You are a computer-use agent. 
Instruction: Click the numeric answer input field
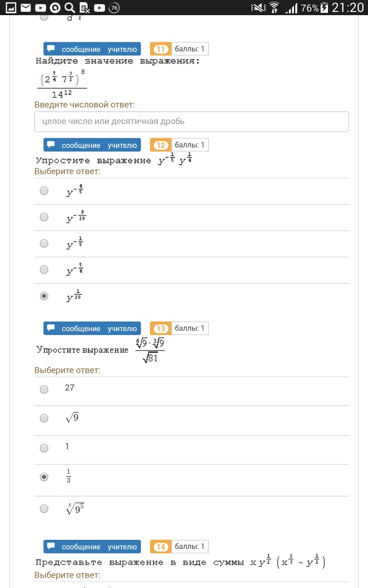coord(191,122)
